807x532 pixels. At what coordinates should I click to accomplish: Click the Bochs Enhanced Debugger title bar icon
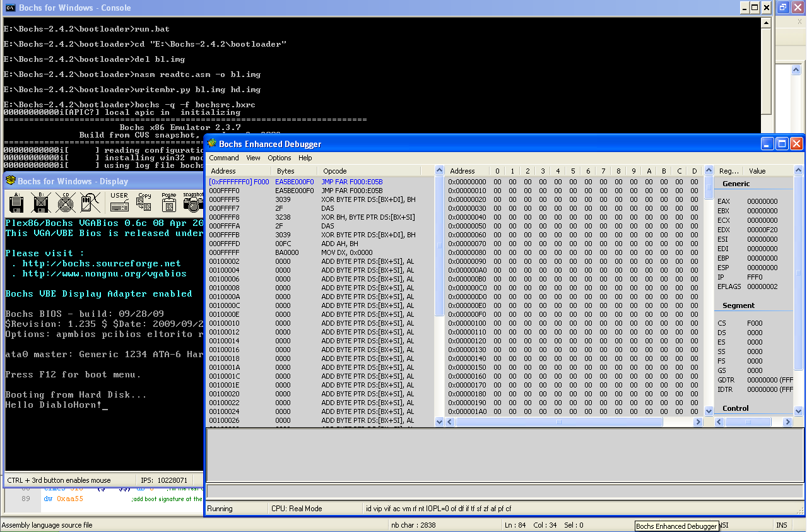213,144
